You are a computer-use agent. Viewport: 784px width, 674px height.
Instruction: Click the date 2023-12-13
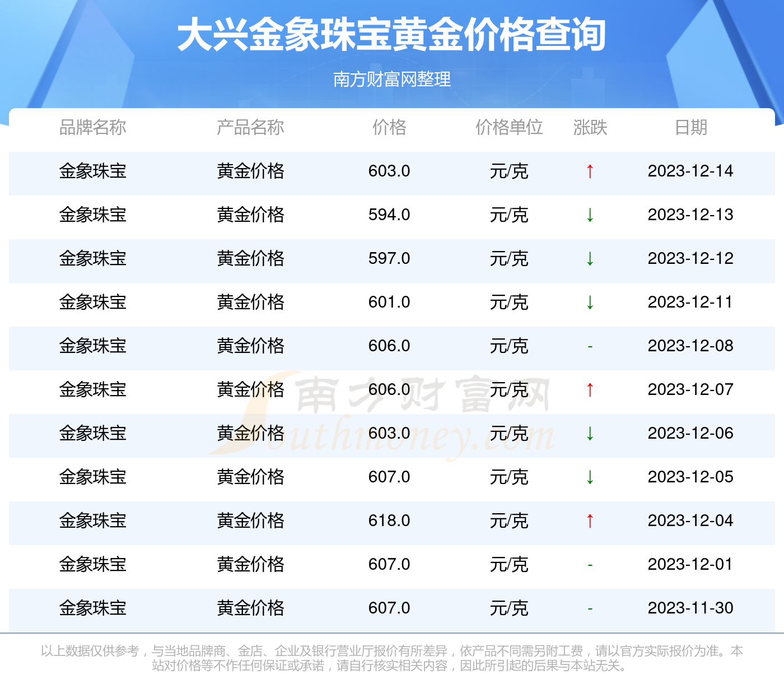pos(690,215)
